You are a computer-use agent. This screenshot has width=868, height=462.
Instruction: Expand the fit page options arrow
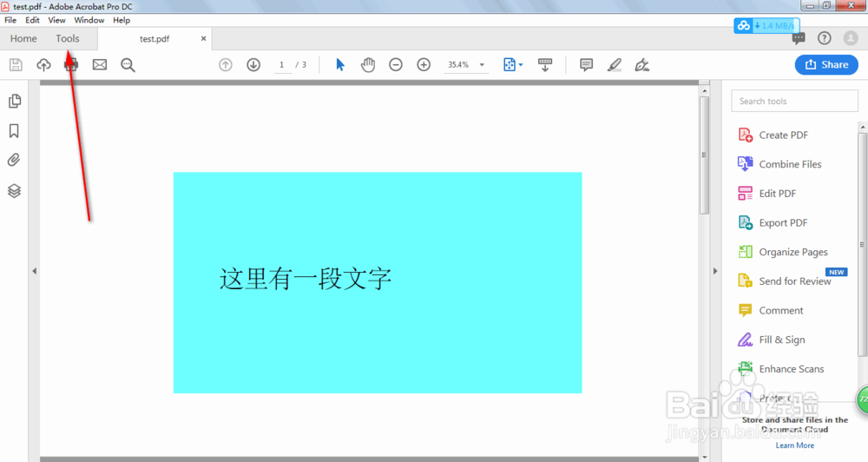click(521, 65)
